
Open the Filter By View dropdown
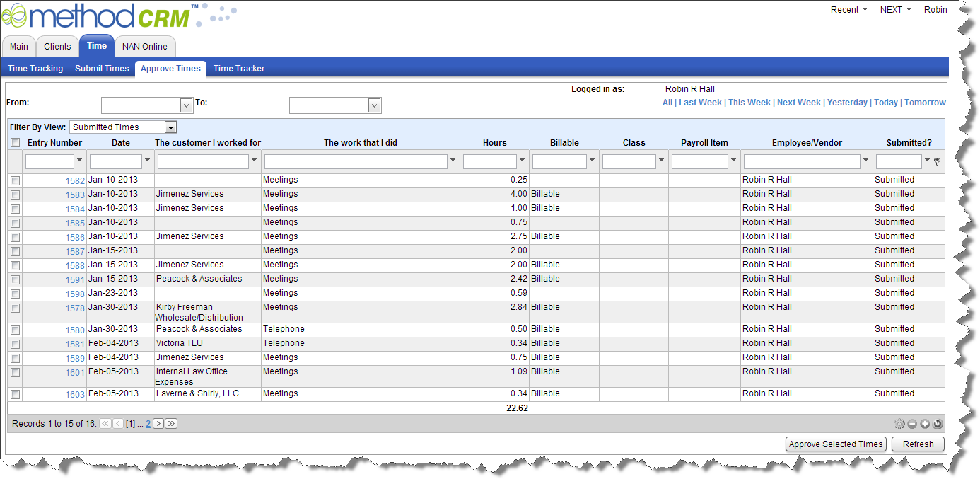pos(170,127)
